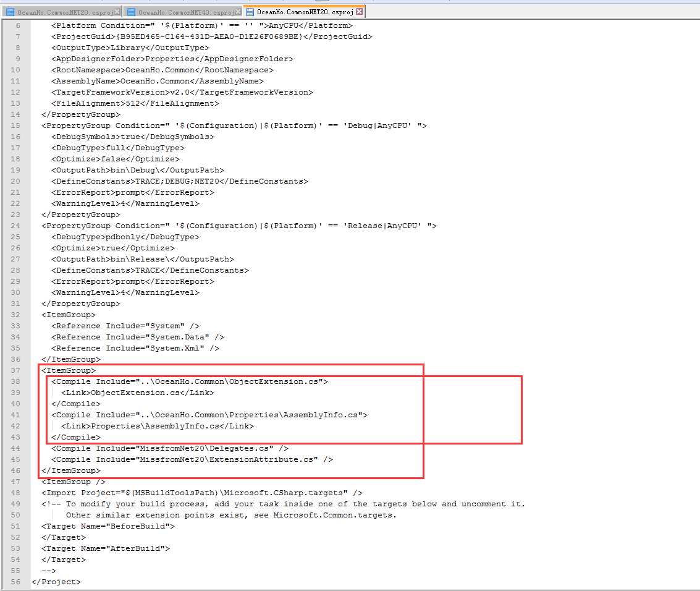The image size is (700, 591).
Task: Click the Platform Condition AnyCPU line
Action: point(202,25)
